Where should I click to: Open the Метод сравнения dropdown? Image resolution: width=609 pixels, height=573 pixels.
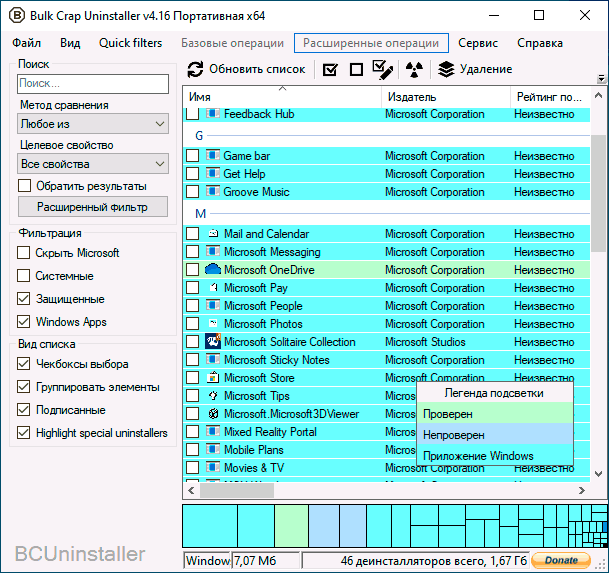tap(93, 124)
